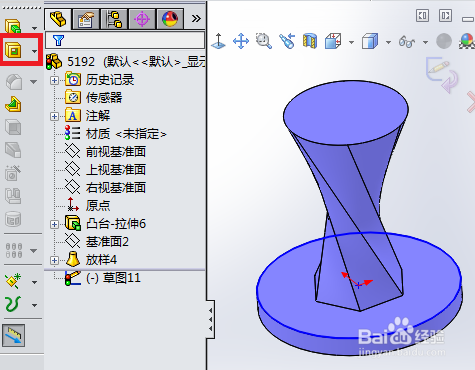
Task: Click the Edit Appearance sphere icon
Action: [444, 42]
